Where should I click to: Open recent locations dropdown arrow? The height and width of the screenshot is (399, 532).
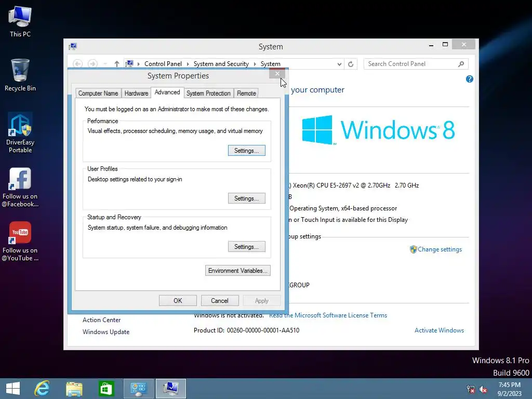click(105, 64)
